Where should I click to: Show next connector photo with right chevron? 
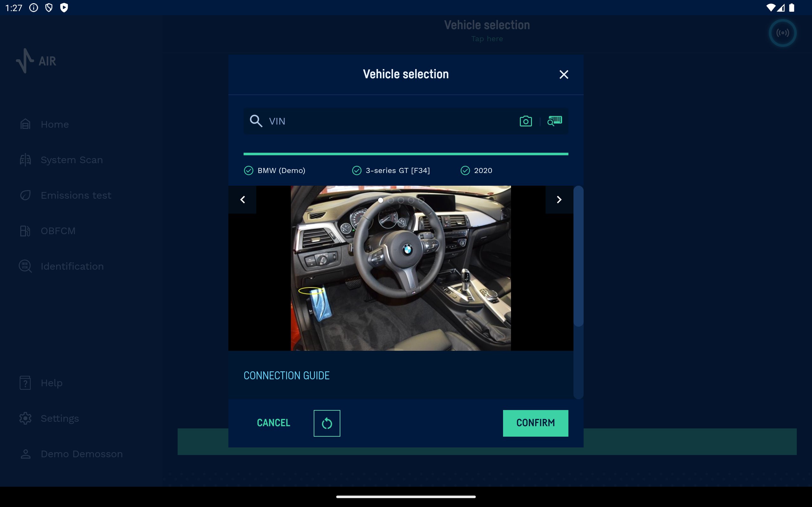coord(559,200)
